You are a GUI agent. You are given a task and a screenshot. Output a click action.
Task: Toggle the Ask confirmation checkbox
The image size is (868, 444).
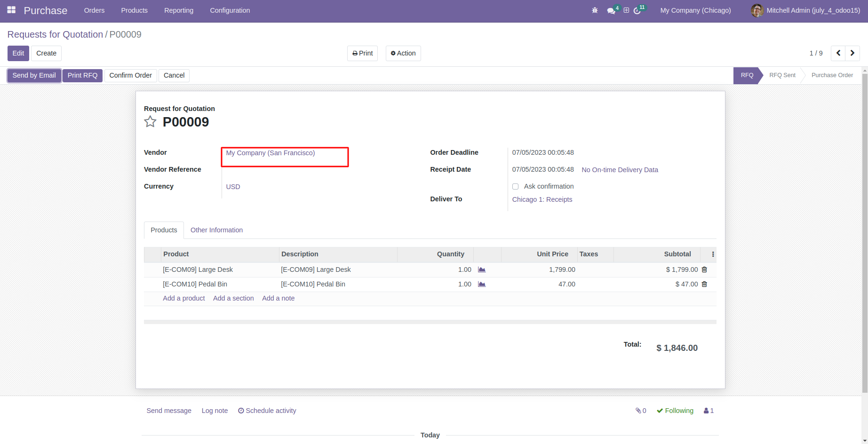pyautogui.click(x=515, y=186)
